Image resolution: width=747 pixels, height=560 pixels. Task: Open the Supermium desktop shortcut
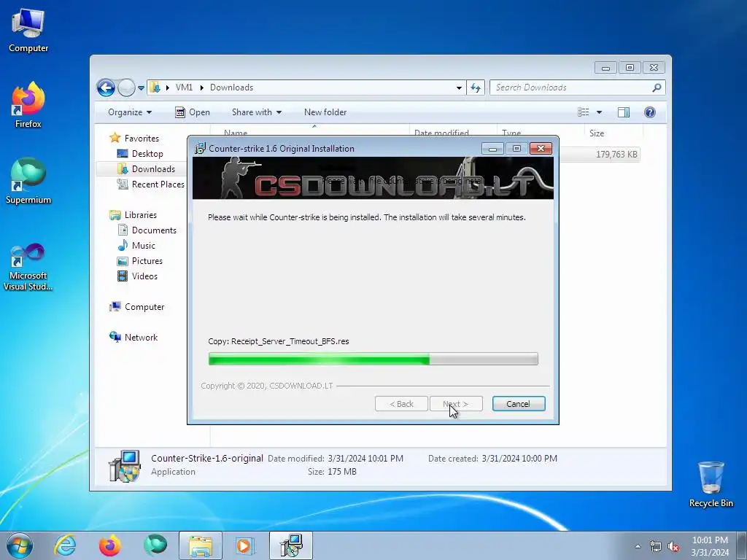tap(28, 181)
